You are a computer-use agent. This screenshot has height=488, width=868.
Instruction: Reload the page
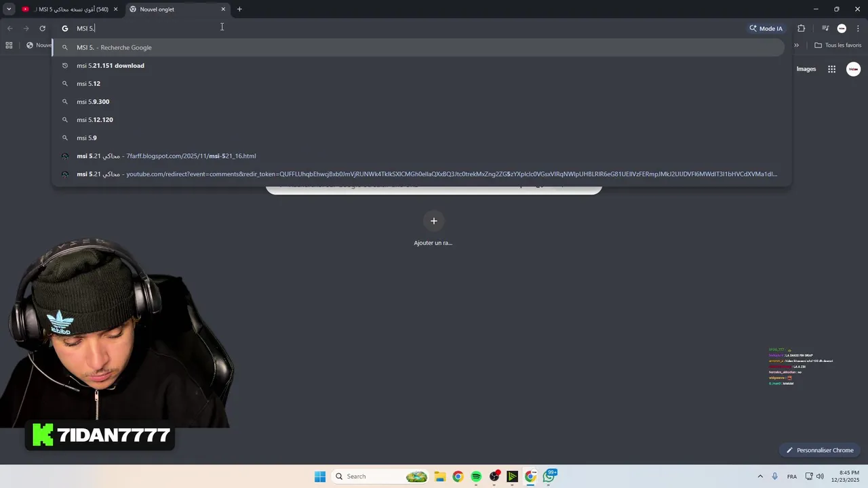pos(42,28)
